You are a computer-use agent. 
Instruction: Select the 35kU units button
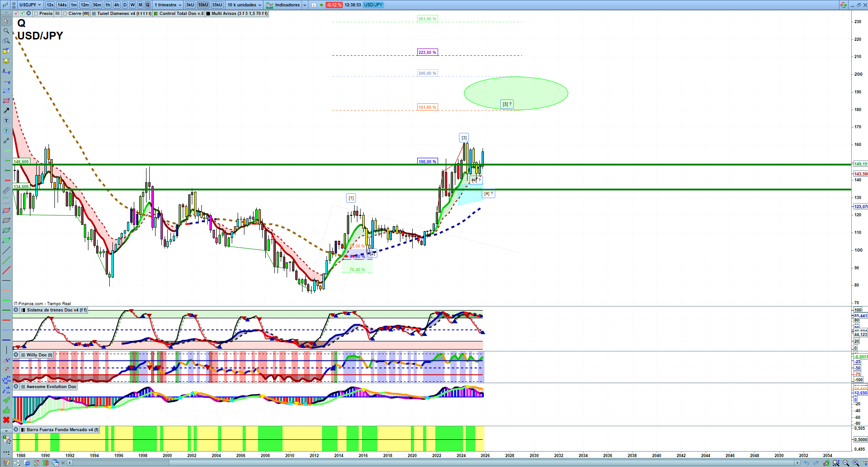217,5
